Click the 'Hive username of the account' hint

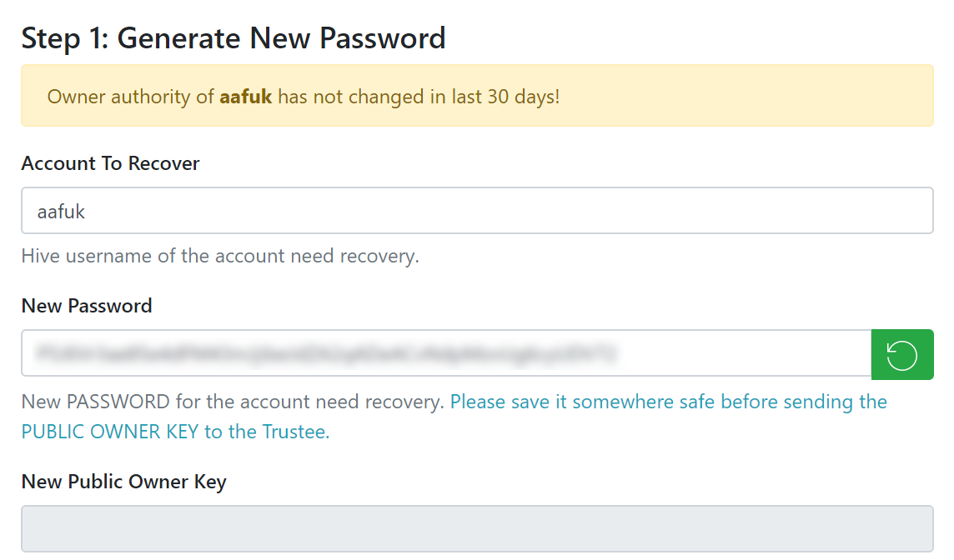(x=219, y=256)
